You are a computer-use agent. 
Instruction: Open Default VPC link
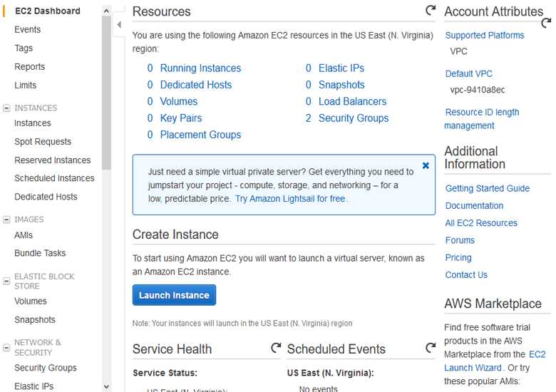(469, 73)
